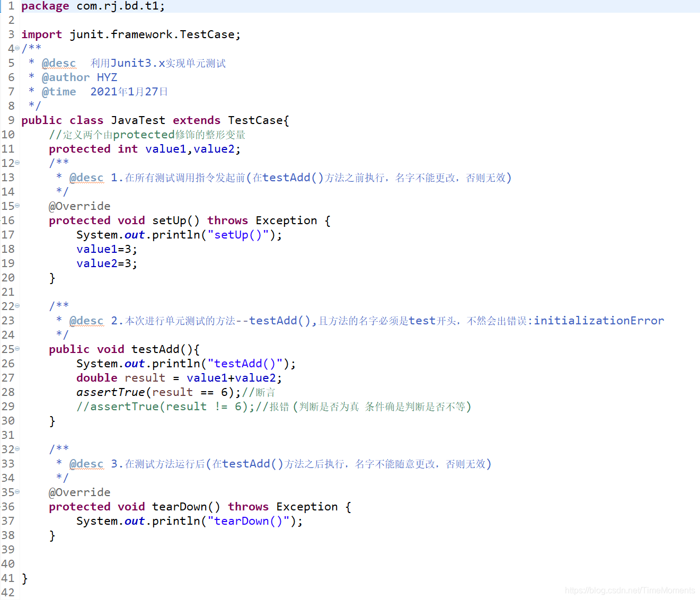Viewport: 700px width, 600px height.
Task: Click 'value2' in the field declaration
Action: coord(214,149)
